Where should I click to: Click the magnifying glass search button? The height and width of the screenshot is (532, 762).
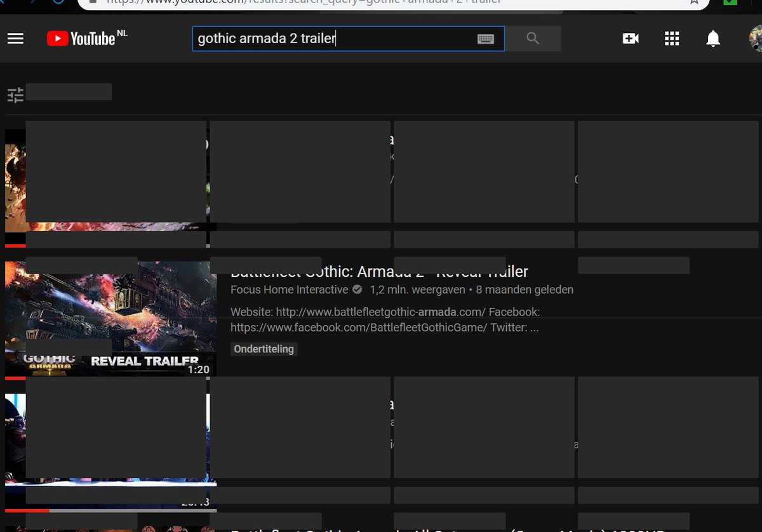[x=533, y=39]
